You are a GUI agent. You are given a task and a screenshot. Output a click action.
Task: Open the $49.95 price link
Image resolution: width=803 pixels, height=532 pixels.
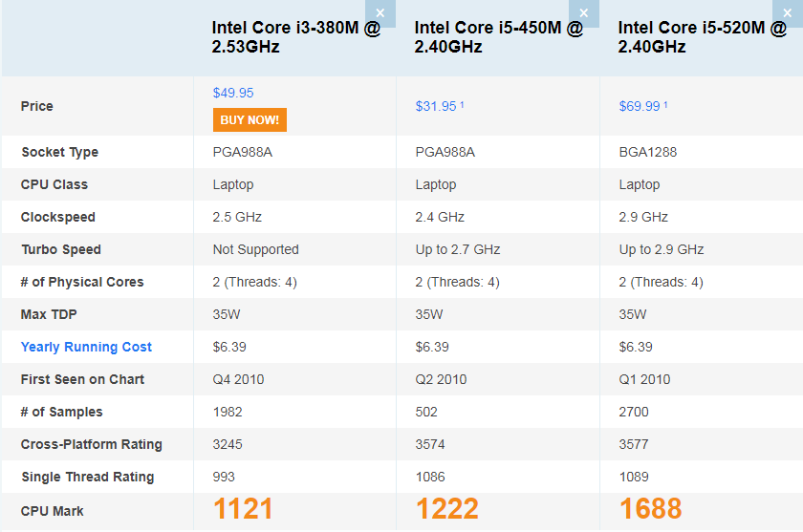tap(233, 93)
